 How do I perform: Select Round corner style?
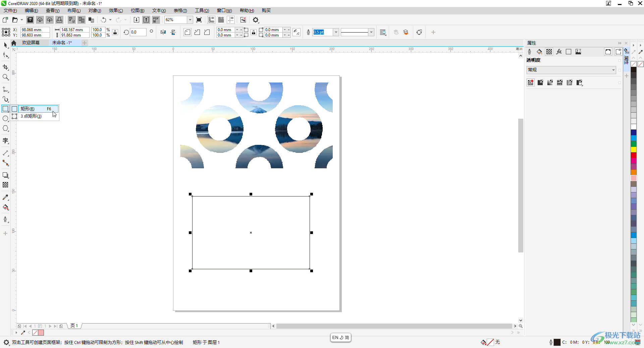[187, 32]
